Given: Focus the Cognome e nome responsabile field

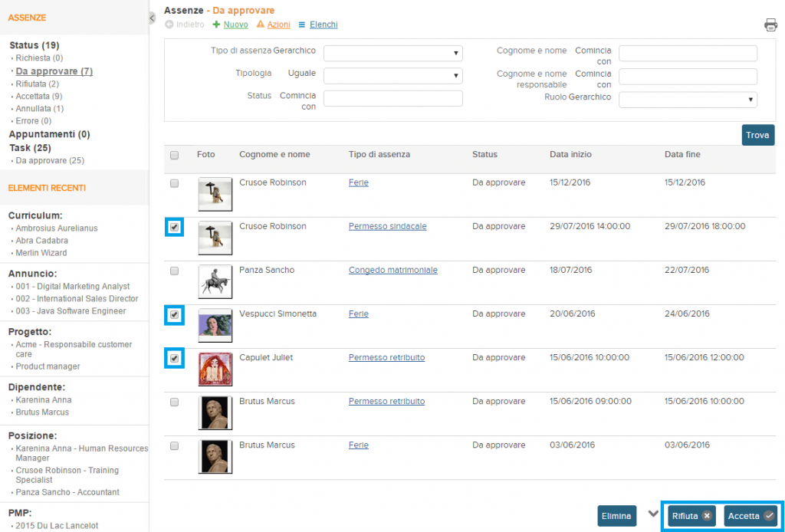Looking at the screenshot, I should tap(688, 76).
